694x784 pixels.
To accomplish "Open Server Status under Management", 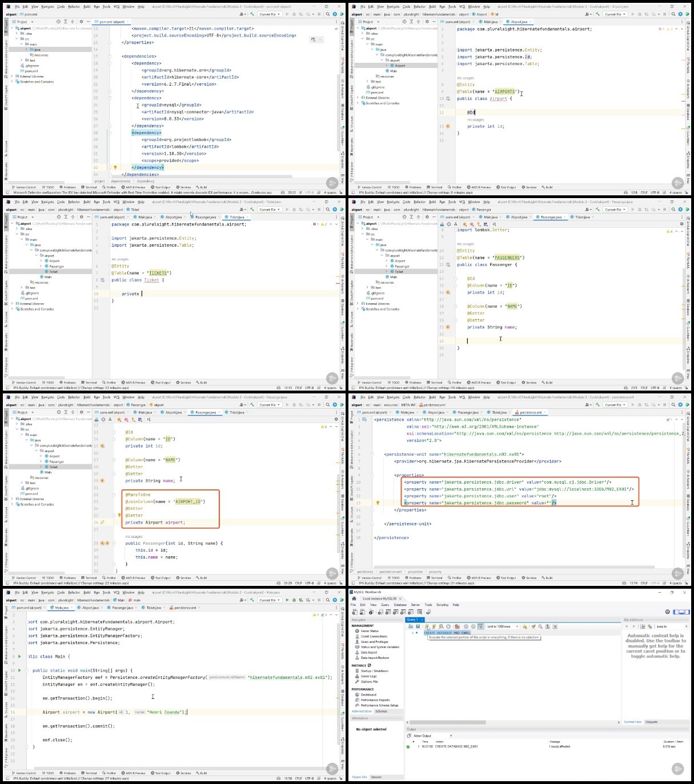I will point(370,631).
